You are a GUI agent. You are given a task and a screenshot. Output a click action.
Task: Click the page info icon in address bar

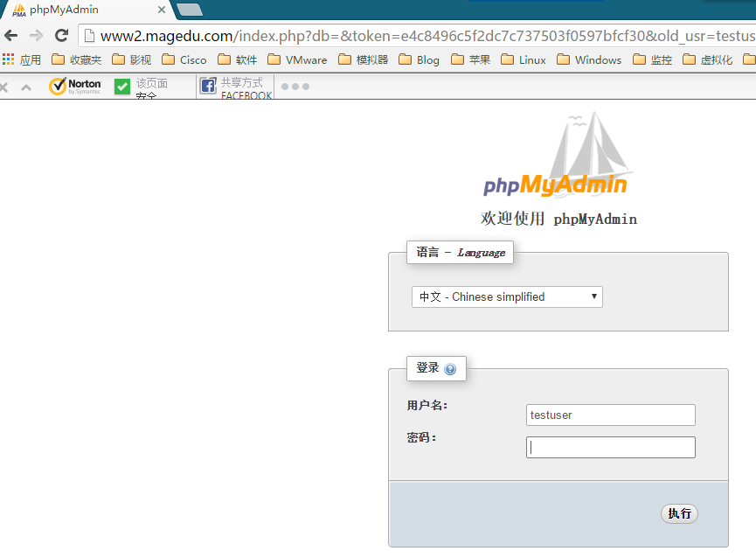89,36
